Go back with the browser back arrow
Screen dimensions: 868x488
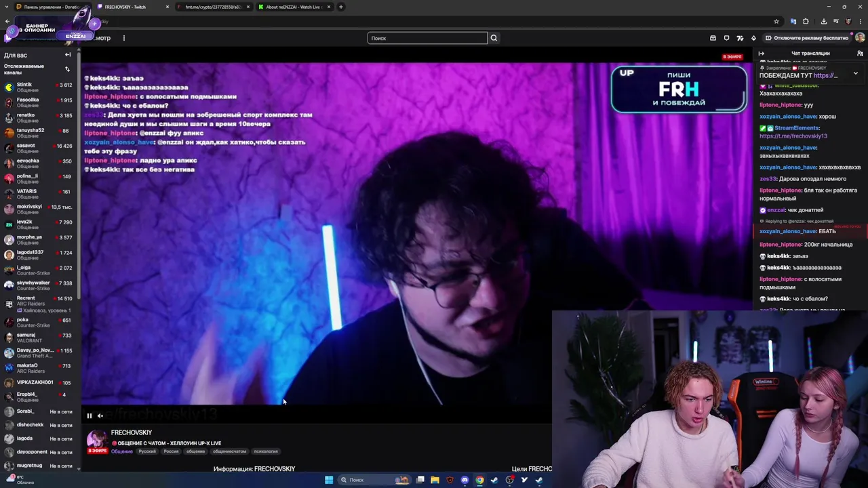(7, 21)
